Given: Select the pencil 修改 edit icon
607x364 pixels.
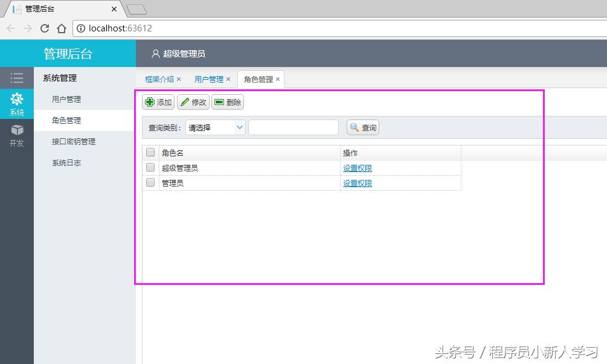Looking at the screenshot, I should pos(185,102).
